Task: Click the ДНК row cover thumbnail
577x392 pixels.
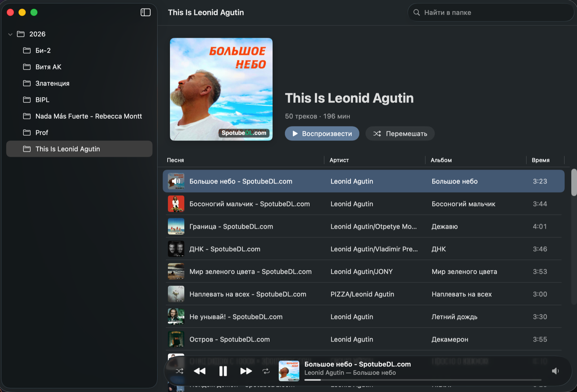Action: click(176, 249)
